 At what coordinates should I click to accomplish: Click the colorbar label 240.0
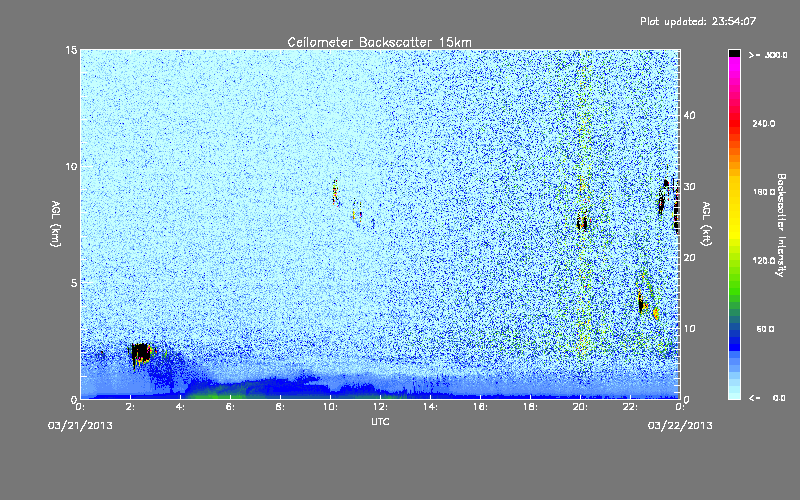point(764,123)
